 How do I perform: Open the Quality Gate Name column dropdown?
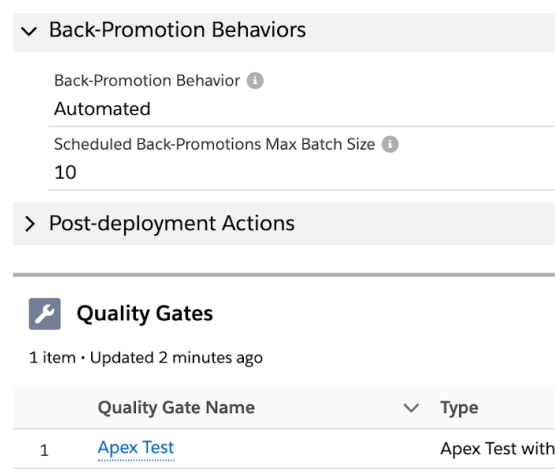[411, 408]
